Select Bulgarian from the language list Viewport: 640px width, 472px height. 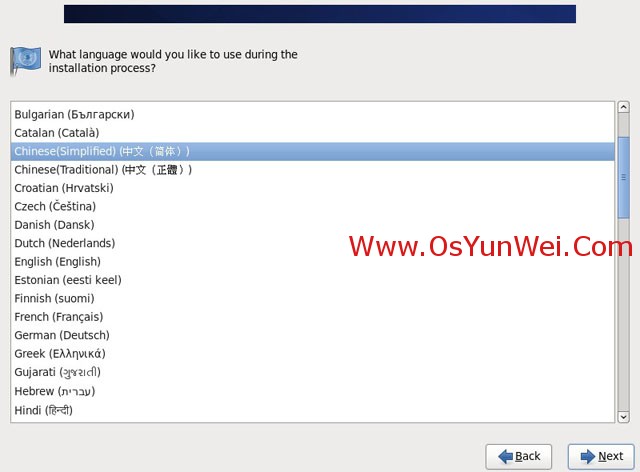[x=74, y=114]
